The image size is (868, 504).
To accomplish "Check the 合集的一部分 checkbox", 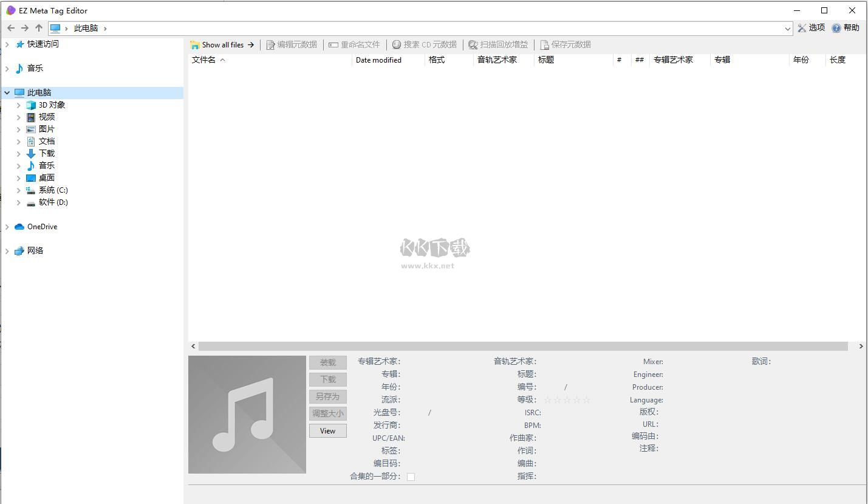I will (411, 477).
